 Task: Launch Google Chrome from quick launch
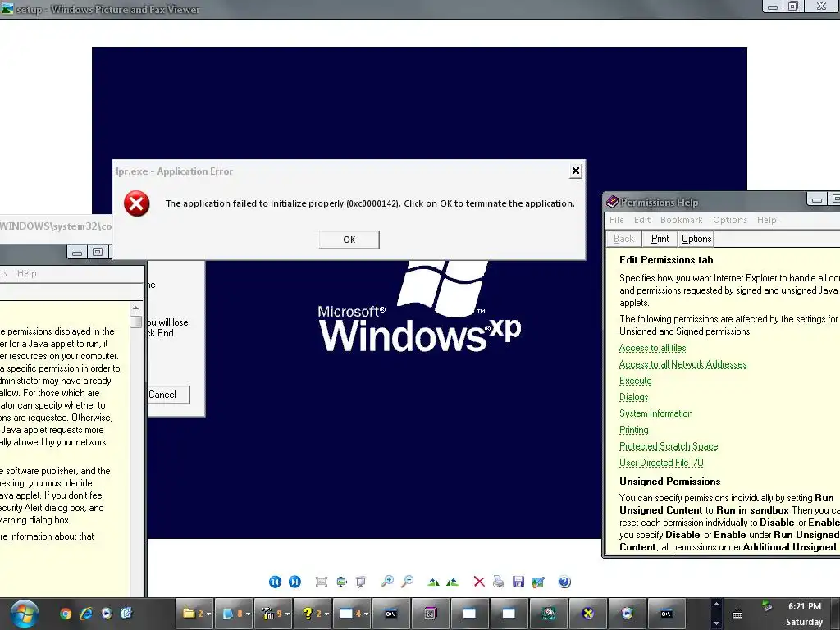click(x=66, y=614)
